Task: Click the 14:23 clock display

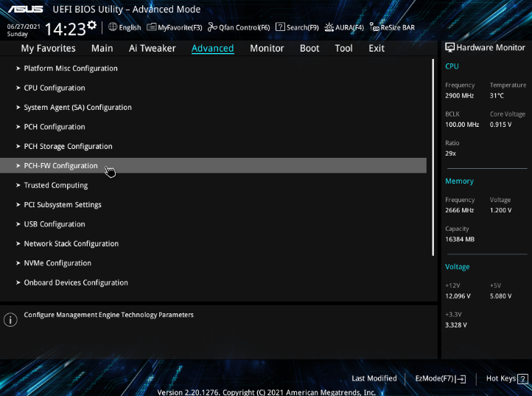Action: (65, 29)
